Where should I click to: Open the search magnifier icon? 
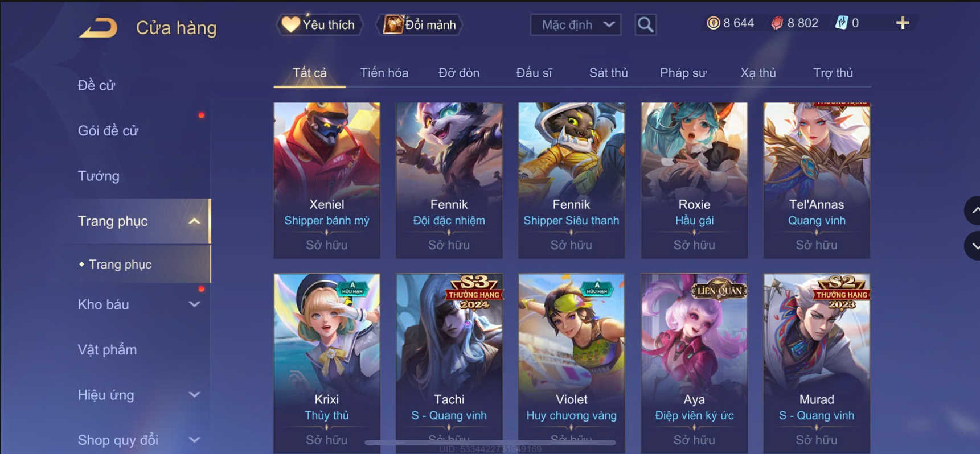tap(645, 24)
